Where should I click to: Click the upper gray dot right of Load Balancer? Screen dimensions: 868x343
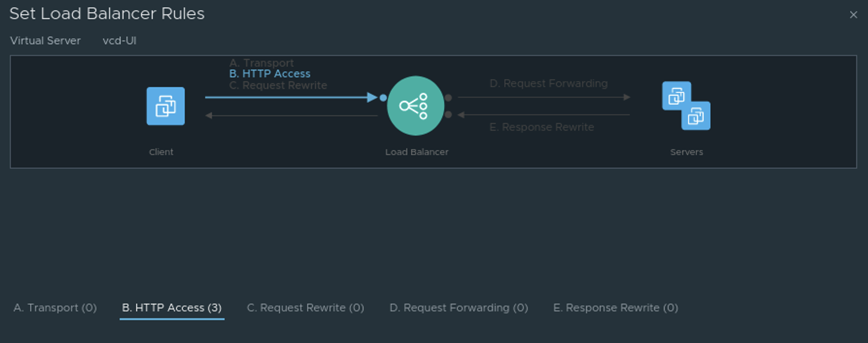click(448, 98)
